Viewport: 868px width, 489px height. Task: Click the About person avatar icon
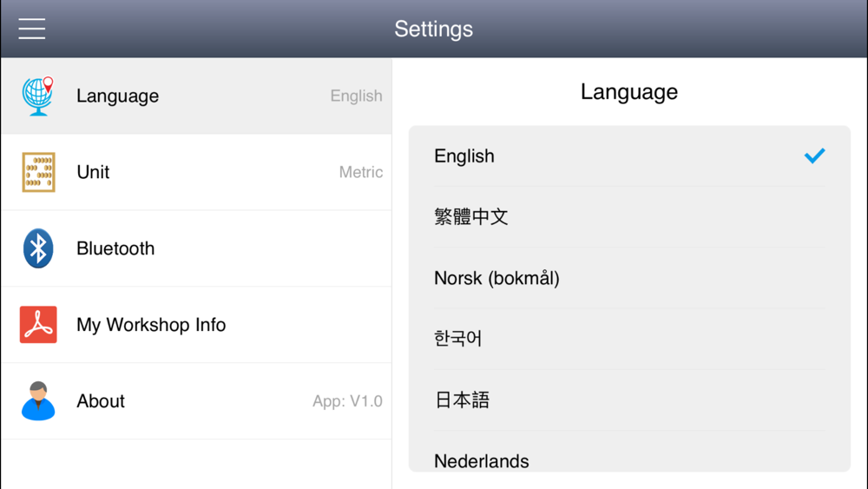[x=38, y=401]
